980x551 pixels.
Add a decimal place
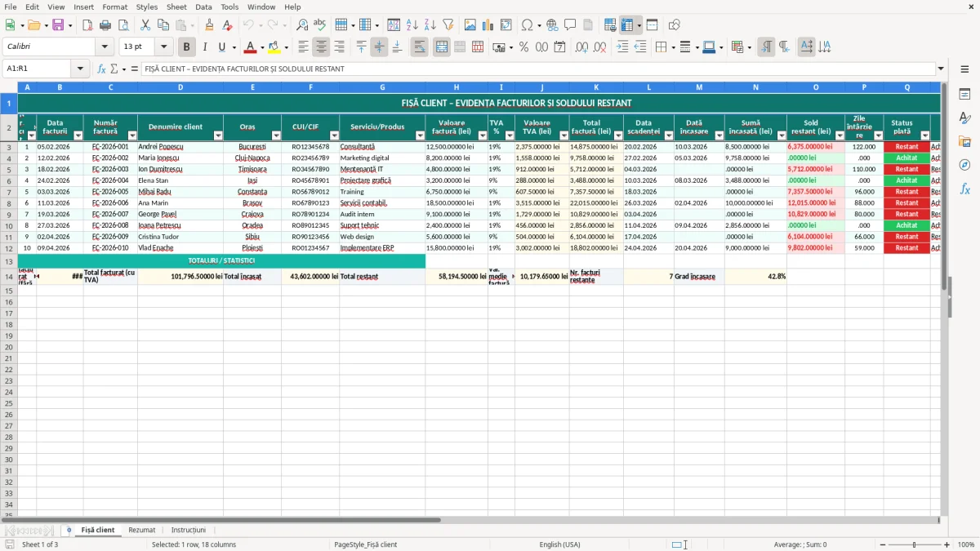(581, 47)
